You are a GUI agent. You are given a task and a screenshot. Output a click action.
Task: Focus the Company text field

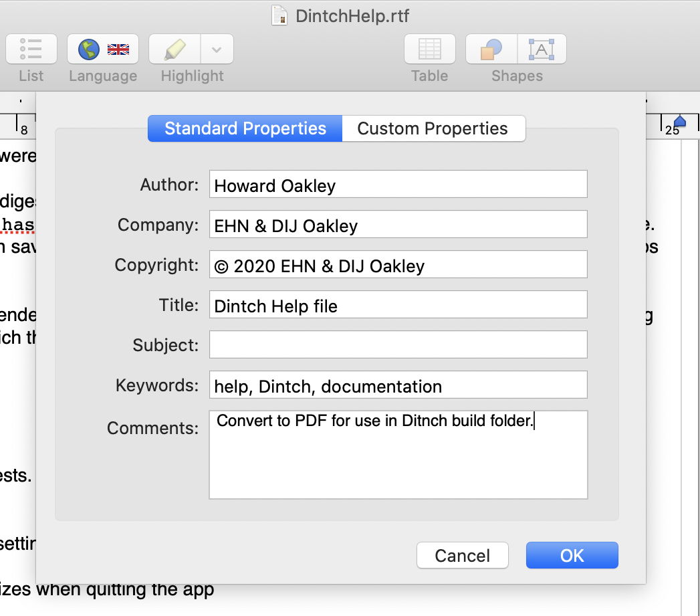[398, 225]
